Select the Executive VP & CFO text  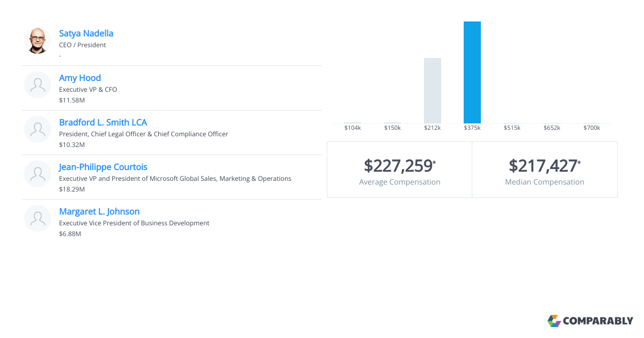click(x=88, y=90)
